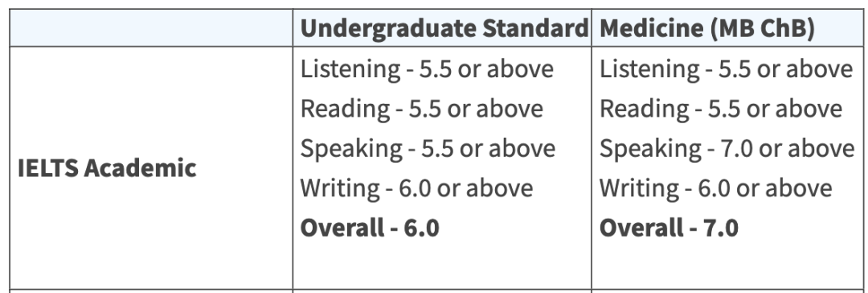
Task: Click the empty top-left header cell
Action: 151,27
